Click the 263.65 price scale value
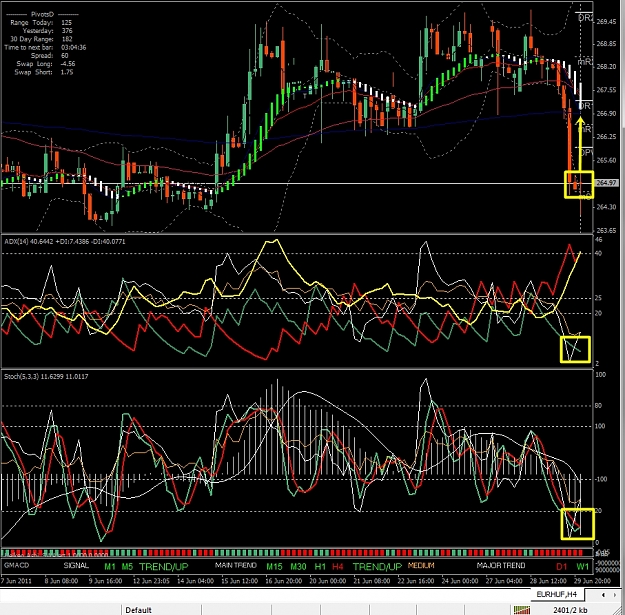The image size is (625, 615). (606, 230)
